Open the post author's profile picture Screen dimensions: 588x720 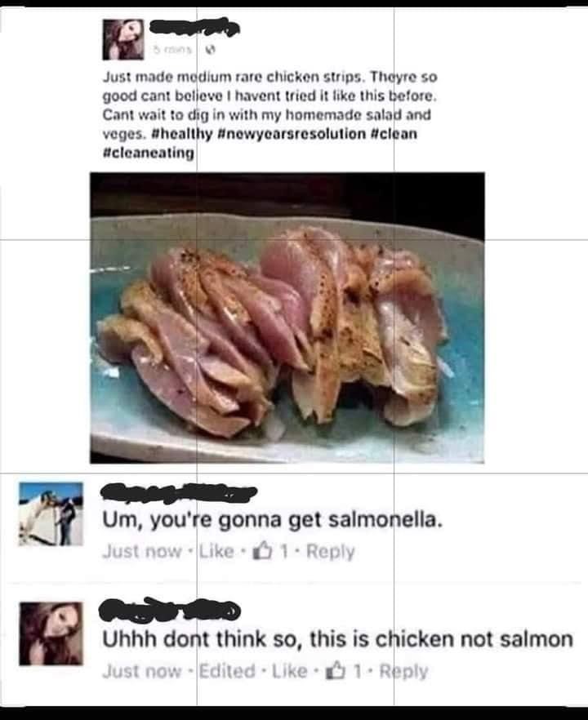pos(123,39)
